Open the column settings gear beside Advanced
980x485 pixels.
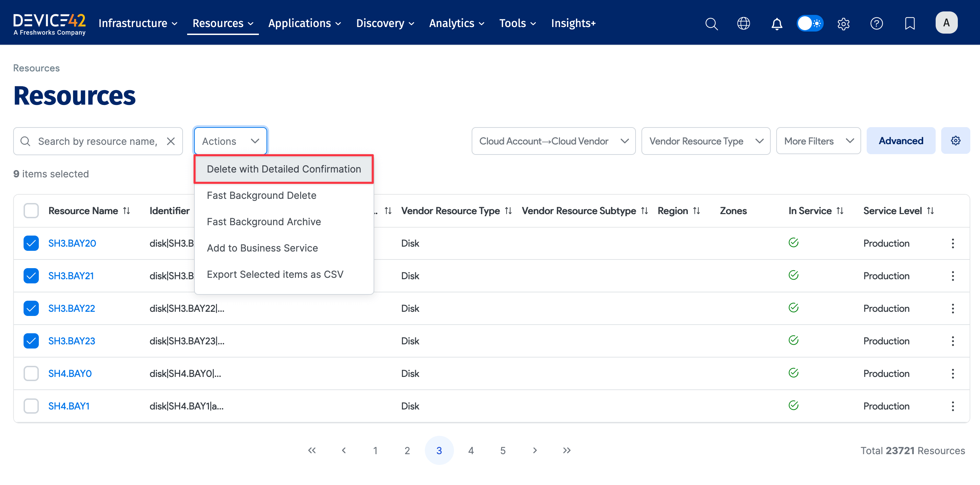pyautogui.click(x=956, y=140)
